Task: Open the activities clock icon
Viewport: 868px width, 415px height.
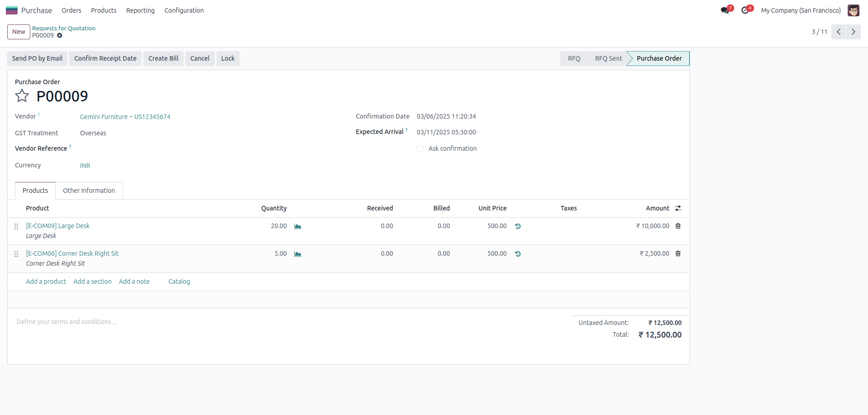Action: [745, 10]
